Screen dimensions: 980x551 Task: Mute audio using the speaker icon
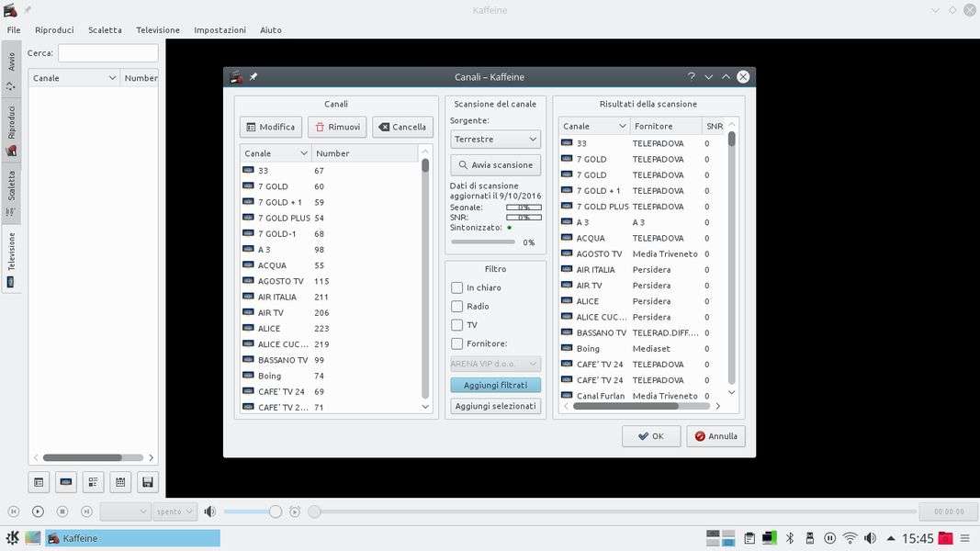pos(209,512)
